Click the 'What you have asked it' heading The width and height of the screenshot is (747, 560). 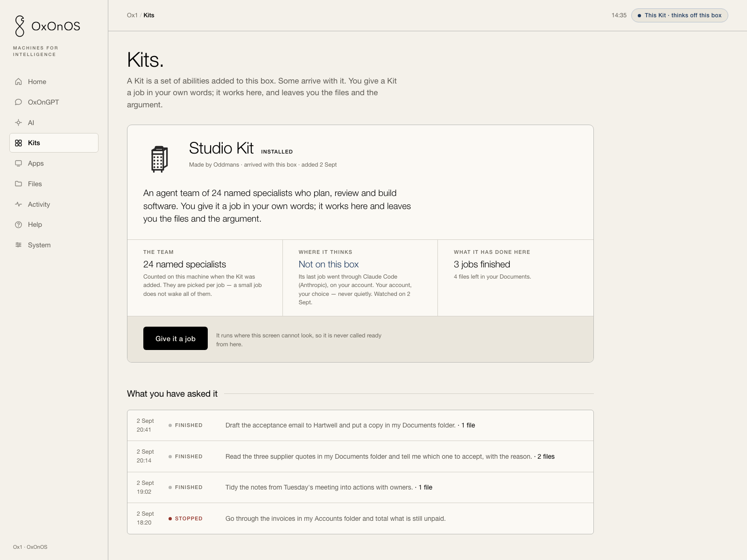(172, 394)
